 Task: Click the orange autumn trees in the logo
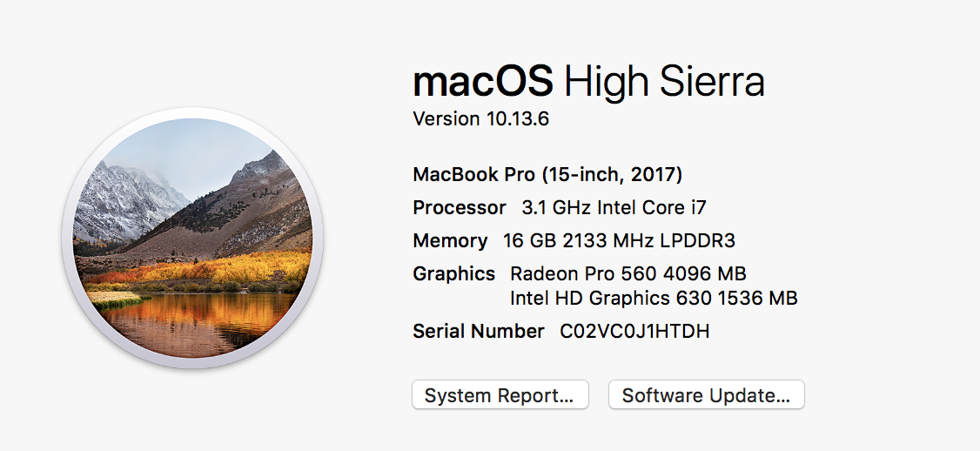click(x=218, y=268)
